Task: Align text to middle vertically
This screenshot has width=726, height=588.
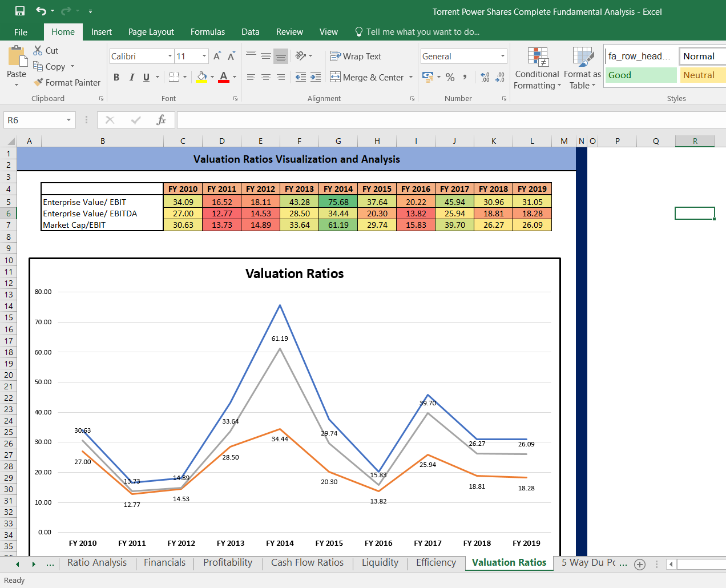Action: point(266,56)
